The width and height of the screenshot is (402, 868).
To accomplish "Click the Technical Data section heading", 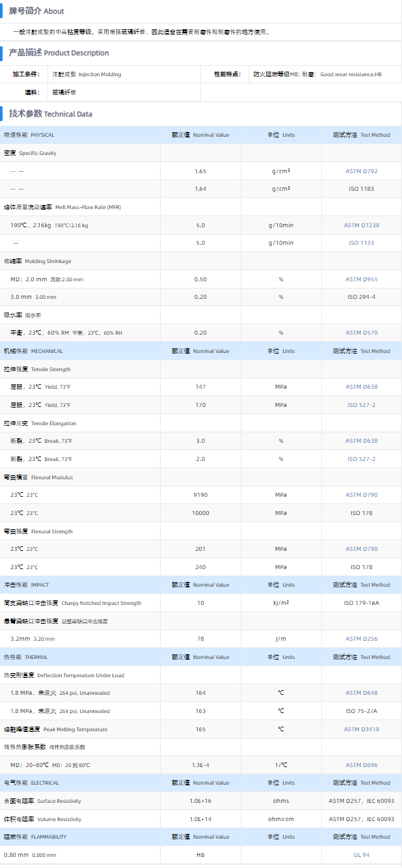I will (51, 114).
